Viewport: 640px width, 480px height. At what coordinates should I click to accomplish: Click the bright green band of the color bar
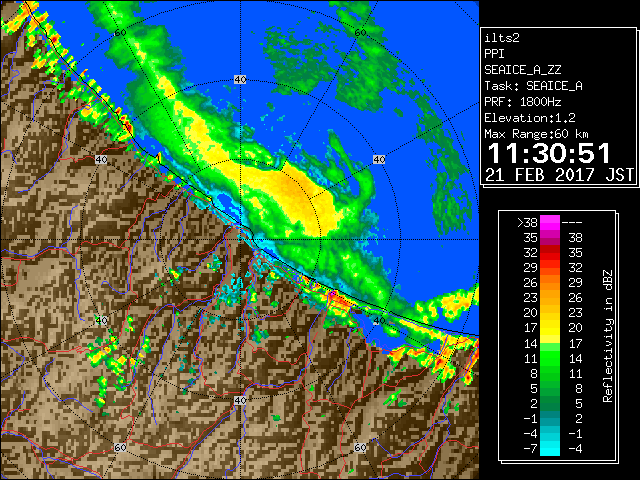[x=550, y=358]
